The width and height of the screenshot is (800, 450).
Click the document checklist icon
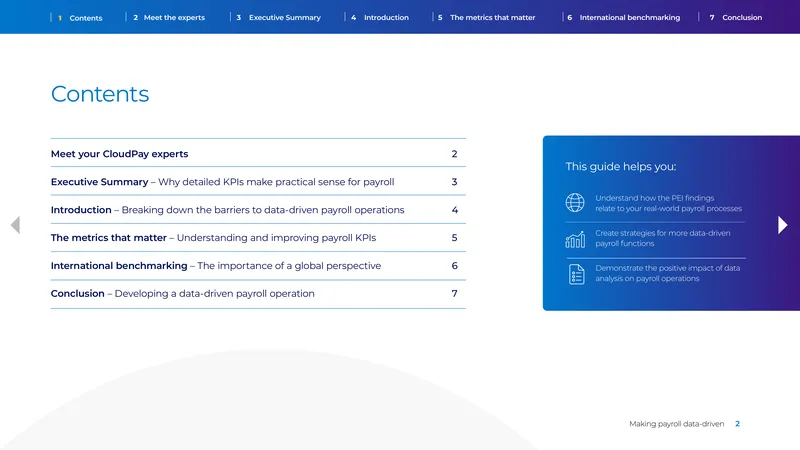(577, 274)
